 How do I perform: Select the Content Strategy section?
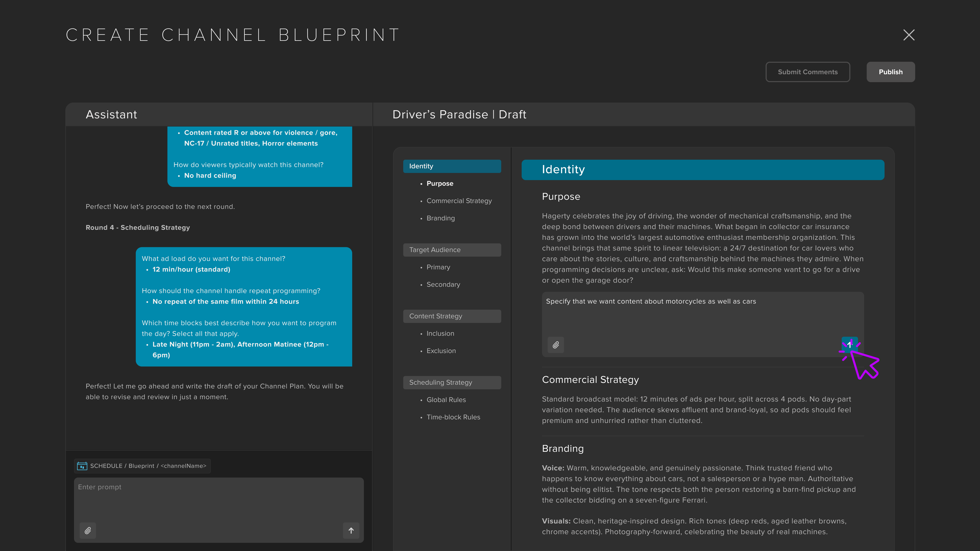coord(452,316)
